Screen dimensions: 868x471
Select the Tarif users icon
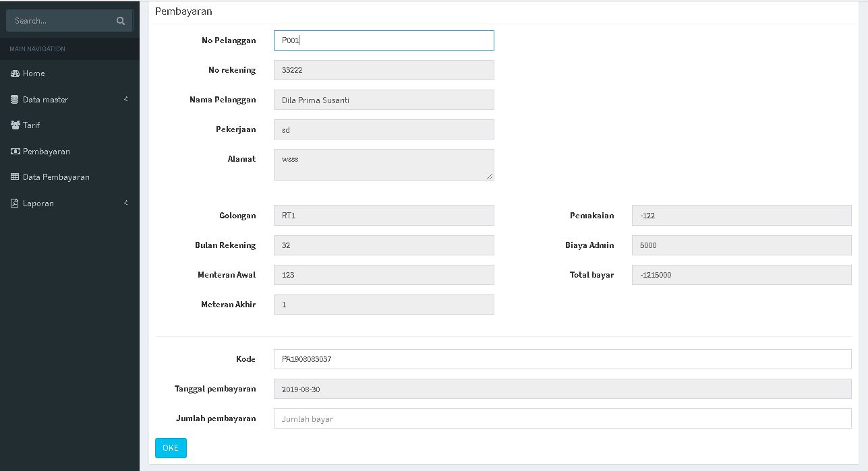click(x=15, y=125)
